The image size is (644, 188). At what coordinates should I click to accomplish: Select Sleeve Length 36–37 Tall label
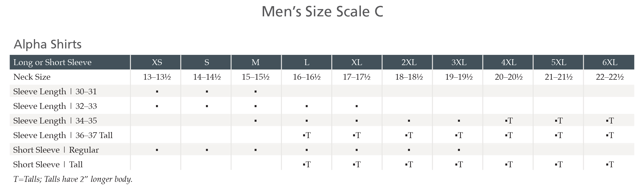click(x=63, y=135)
